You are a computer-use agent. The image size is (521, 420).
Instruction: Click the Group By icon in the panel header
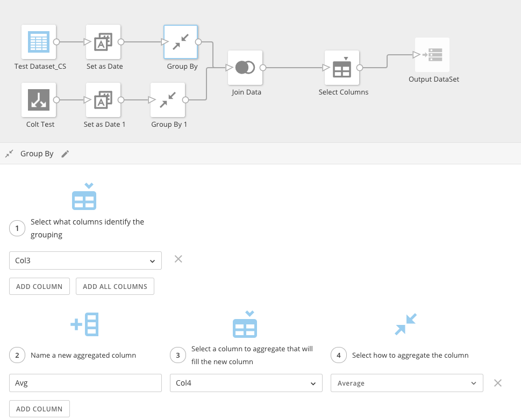pyautogui.click(x=9, y=154)
